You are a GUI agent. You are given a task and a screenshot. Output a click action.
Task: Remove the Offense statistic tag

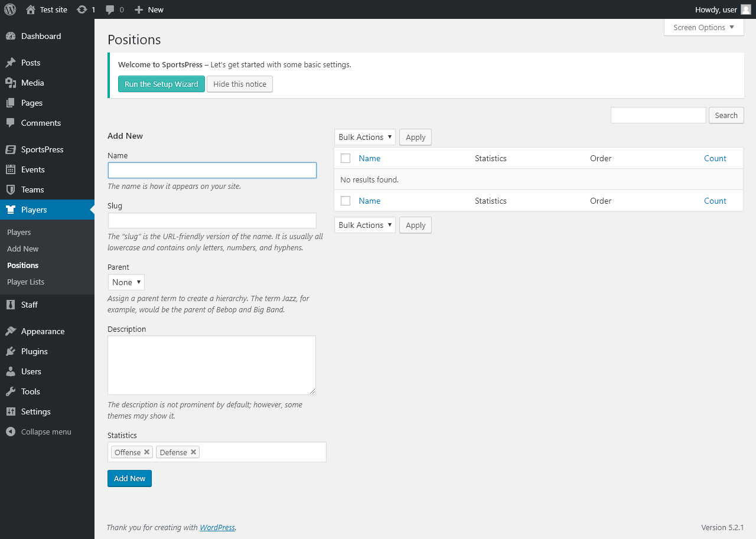click(x=147, y=452)
